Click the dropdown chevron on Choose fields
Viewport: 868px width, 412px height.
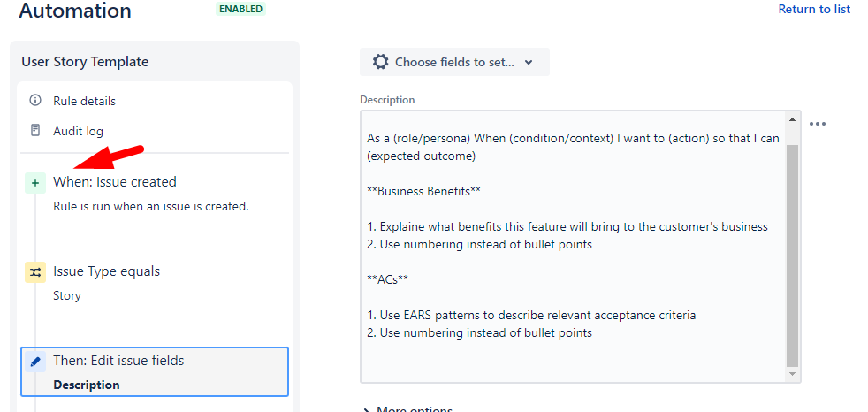(529, 62)
